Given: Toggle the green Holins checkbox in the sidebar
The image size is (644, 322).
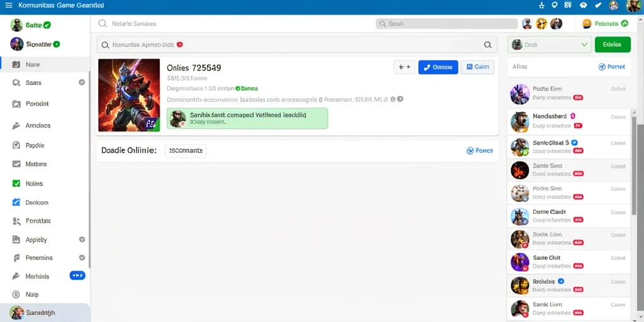Looking at the screenshot, I should pyautogui.click(x=16, y=184).
